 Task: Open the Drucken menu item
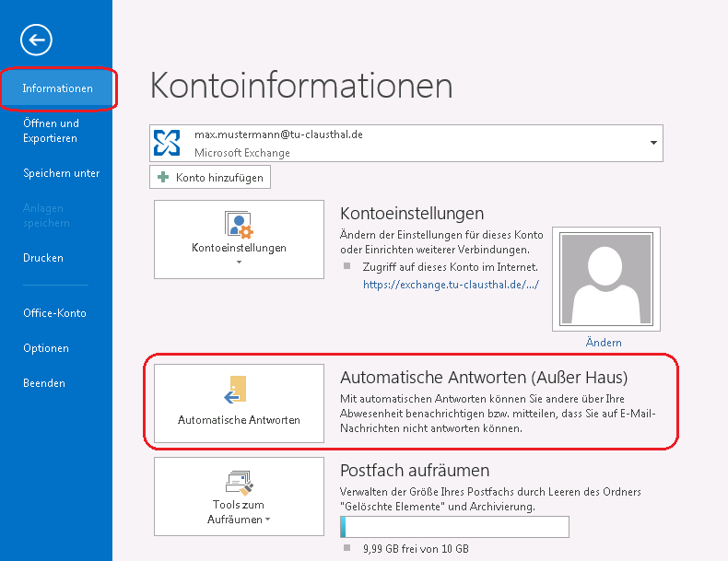click(43, 258)
